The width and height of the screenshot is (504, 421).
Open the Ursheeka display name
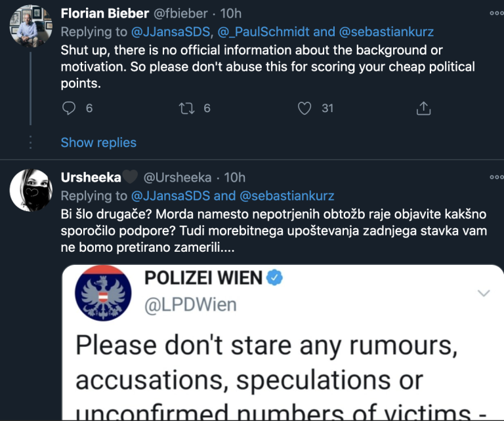click(x=91, y=177)
